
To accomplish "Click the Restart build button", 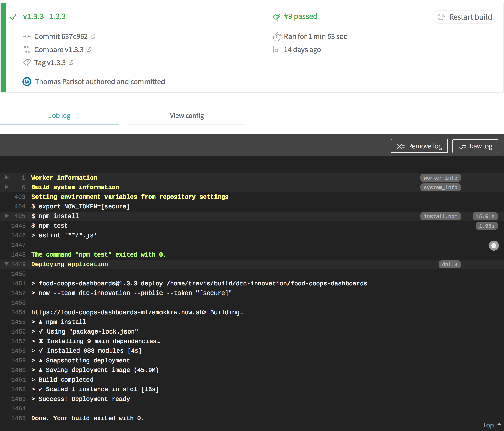I will pos(465,17).
